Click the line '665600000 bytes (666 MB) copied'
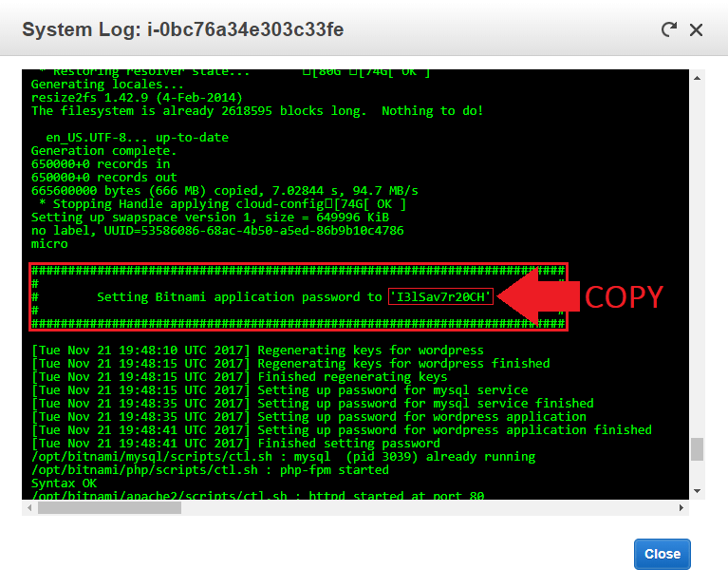Viewport: 728px width, 588px height. click(x=224, y=191)
